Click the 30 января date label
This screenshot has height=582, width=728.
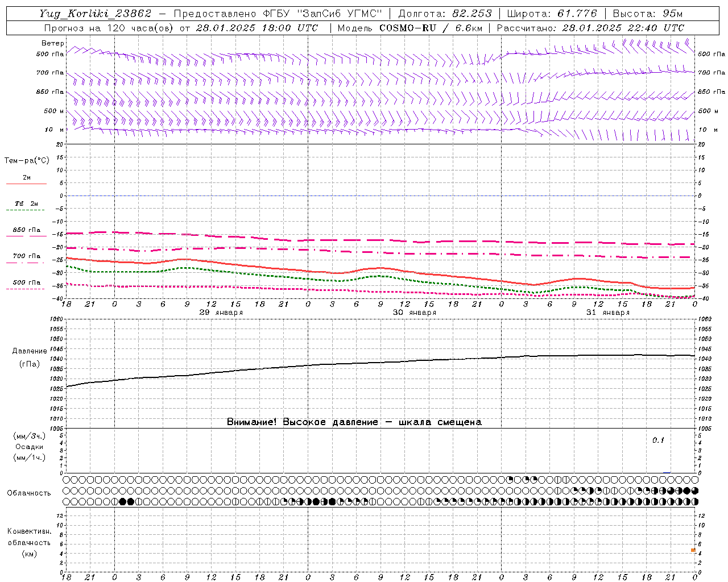coord(415,313)
